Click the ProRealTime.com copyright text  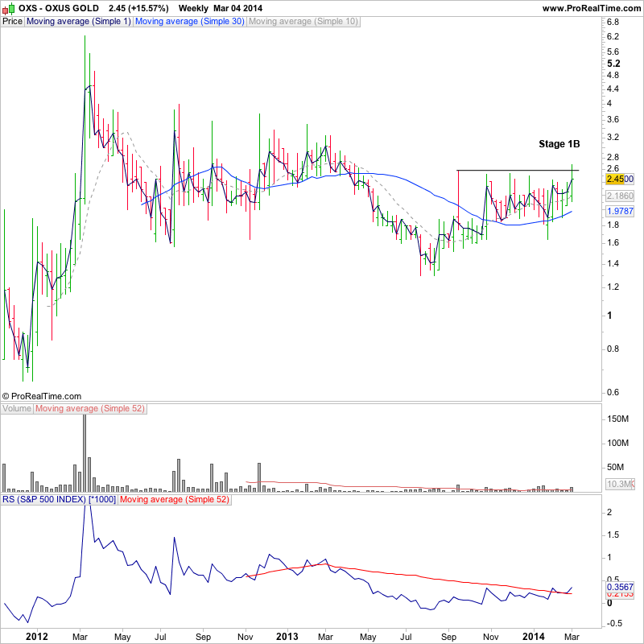pos(42,396)
